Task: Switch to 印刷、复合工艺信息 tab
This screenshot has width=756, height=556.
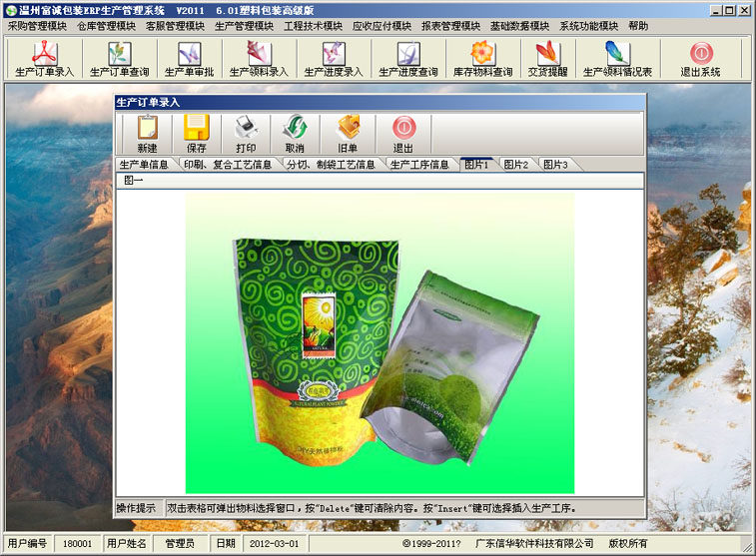Action: point(228,165)
